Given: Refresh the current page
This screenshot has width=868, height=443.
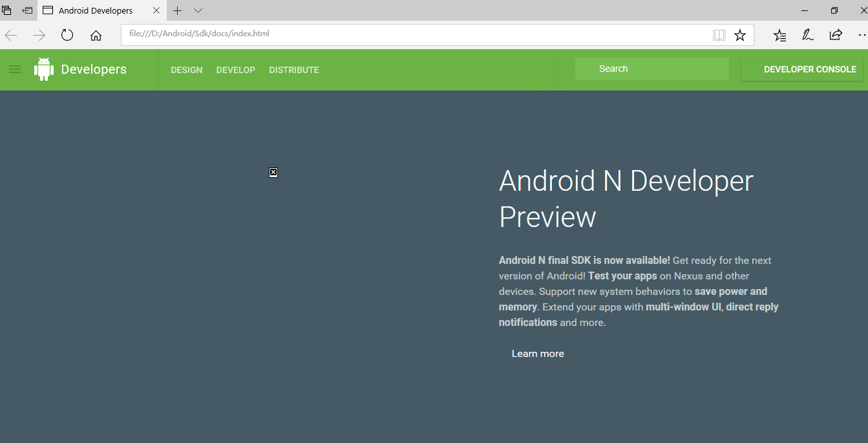Looking at the screenshot, I should coord(67,35).
